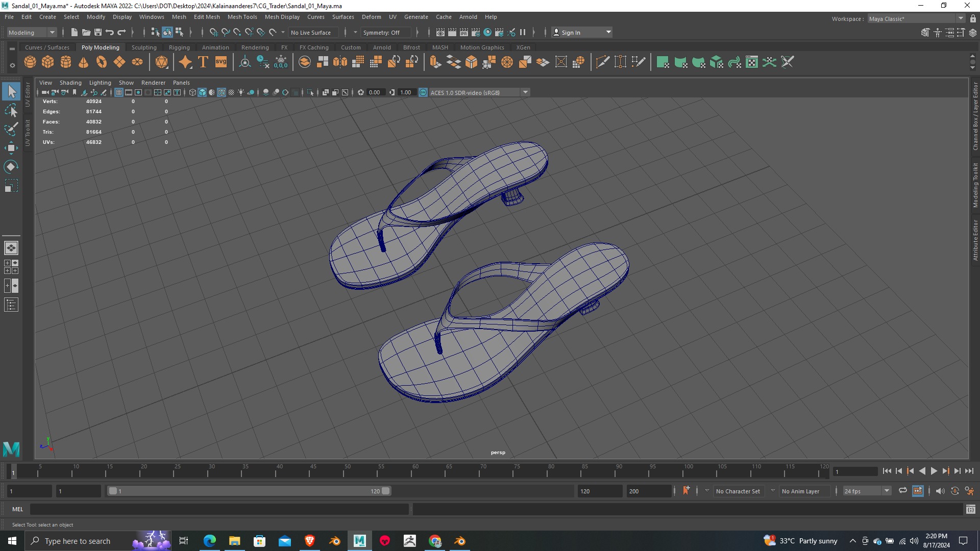The image size is (980, 551).
Task: Click the Combine meshes shelf icon
Action: click(305, 62)
